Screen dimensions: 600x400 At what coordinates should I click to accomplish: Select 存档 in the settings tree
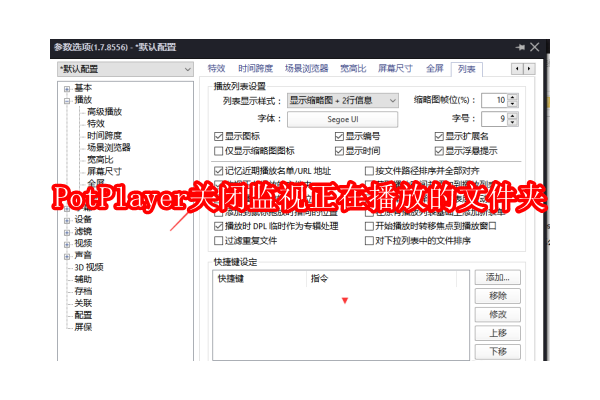(83, 291)
